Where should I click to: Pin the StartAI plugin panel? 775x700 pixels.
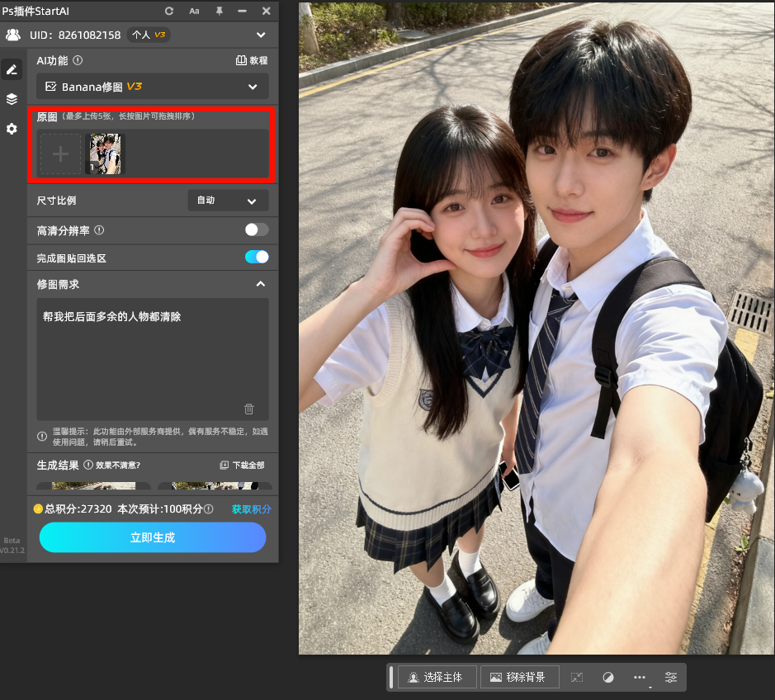[219, 11]
